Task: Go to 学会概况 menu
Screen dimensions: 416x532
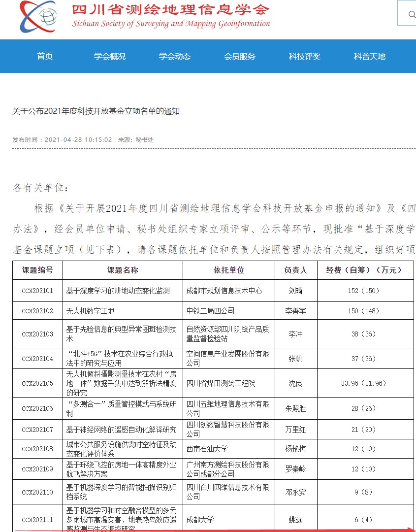Action: click(x=110, y=56)
